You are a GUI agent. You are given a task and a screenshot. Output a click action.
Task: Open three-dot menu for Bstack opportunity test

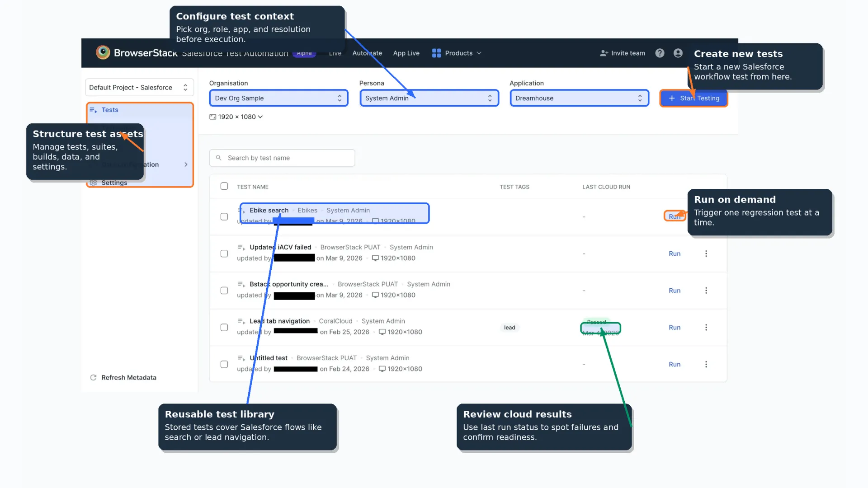[706, 291]
